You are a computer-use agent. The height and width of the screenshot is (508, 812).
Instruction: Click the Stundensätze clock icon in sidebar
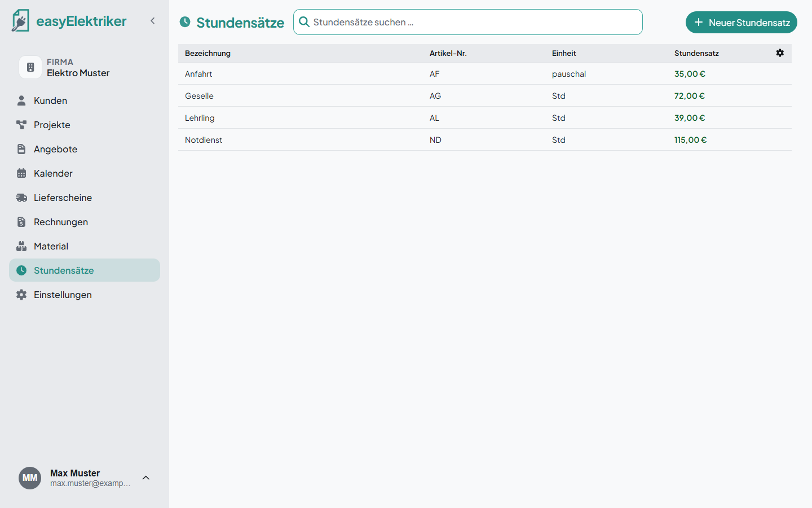point(21,270)
